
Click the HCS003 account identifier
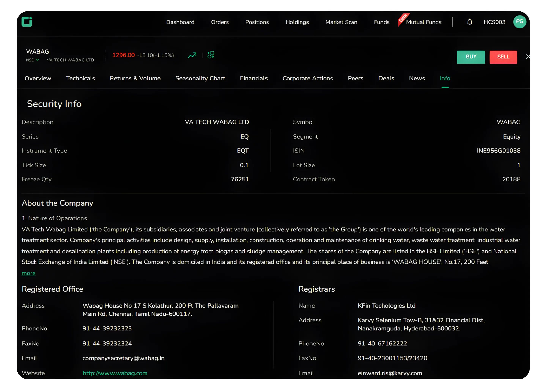pos(494,22)
